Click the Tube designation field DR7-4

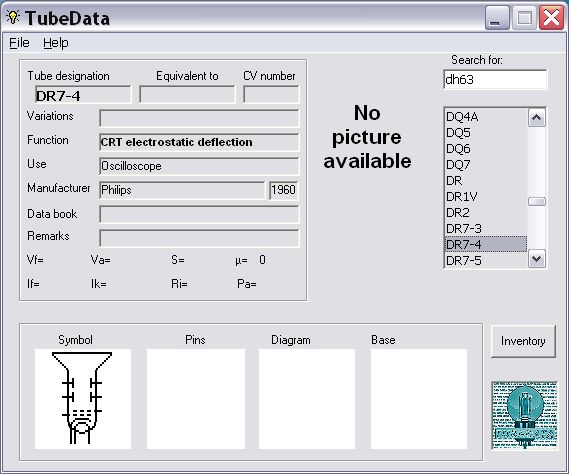pyautogui.click(x=83, y=95)
